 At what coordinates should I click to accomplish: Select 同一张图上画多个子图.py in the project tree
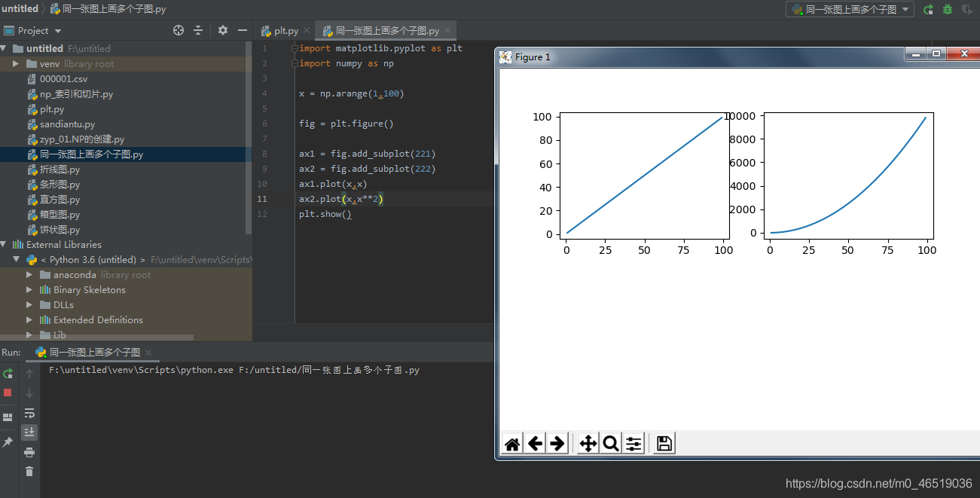point(91,154)
